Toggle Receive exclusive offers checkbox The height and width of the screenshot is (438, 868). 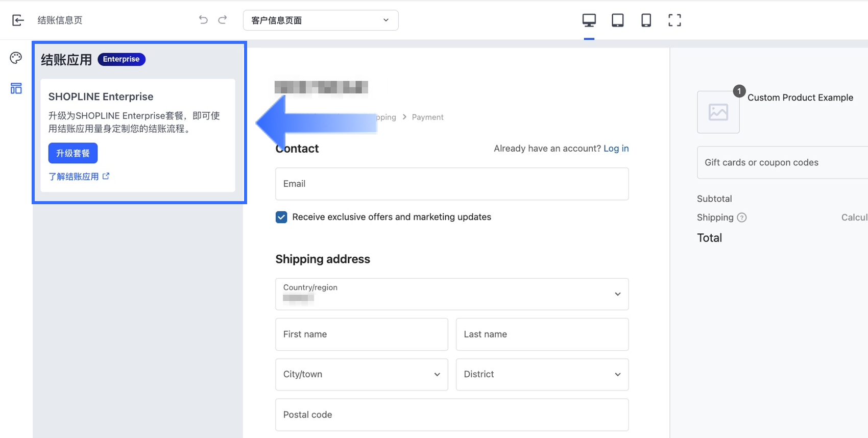pyautogui.click(x=281, y=217)
